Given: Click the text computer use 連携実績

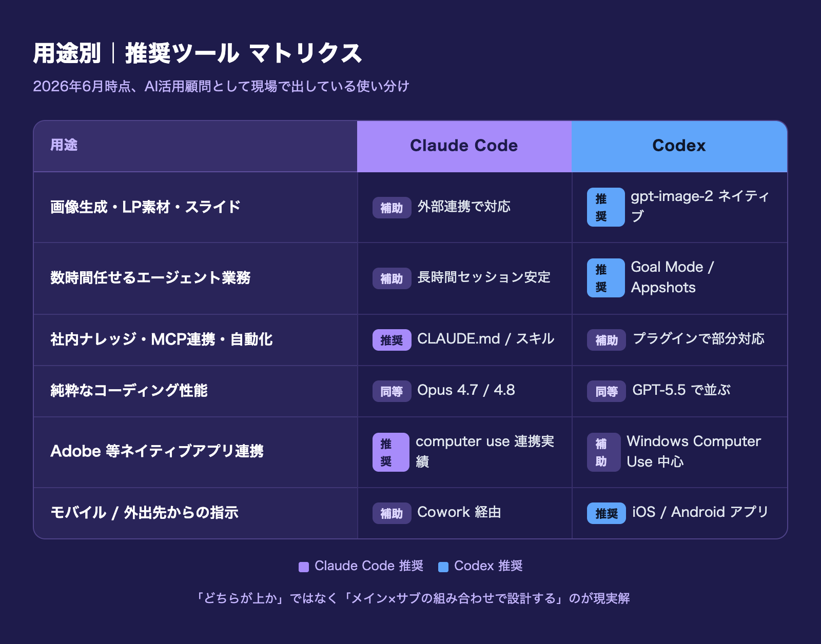Looking at the screenshot, I should tap(485, 451).
